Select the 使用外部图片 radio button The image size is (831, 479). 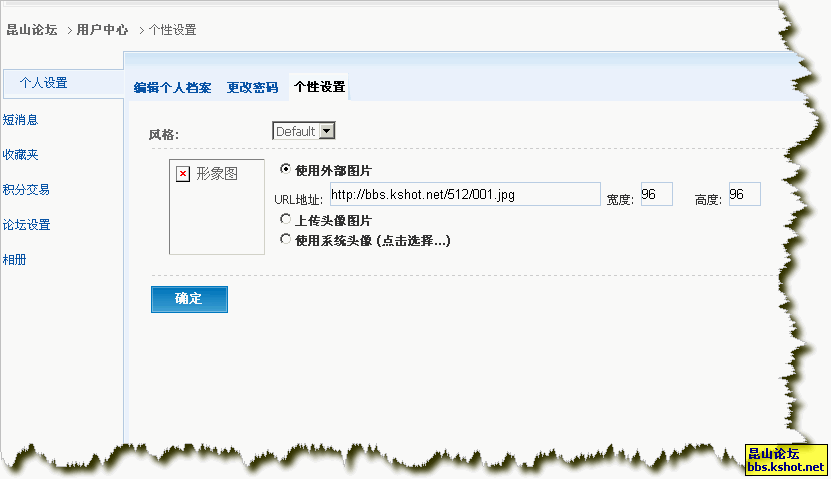point(286,169)
